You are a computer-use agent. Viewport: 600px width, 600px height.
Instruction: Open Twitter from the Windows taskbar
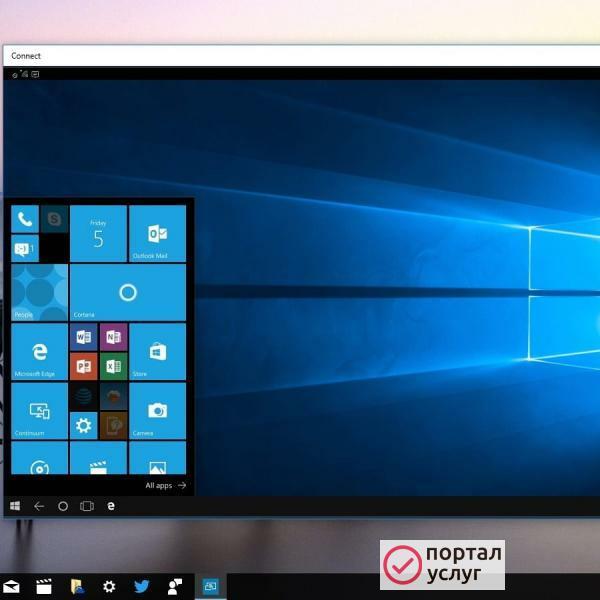point(142,587)
